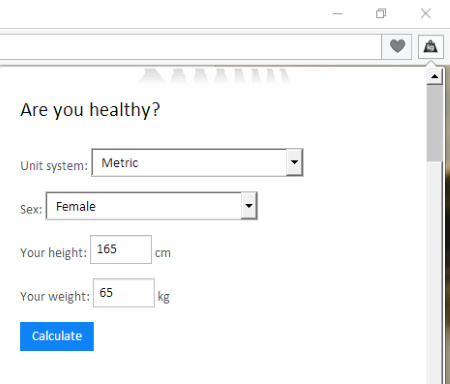The width and height of the screenshot is (450, 384).
Task: Expand the Unit system dropdown arrow
Action: 294,162
